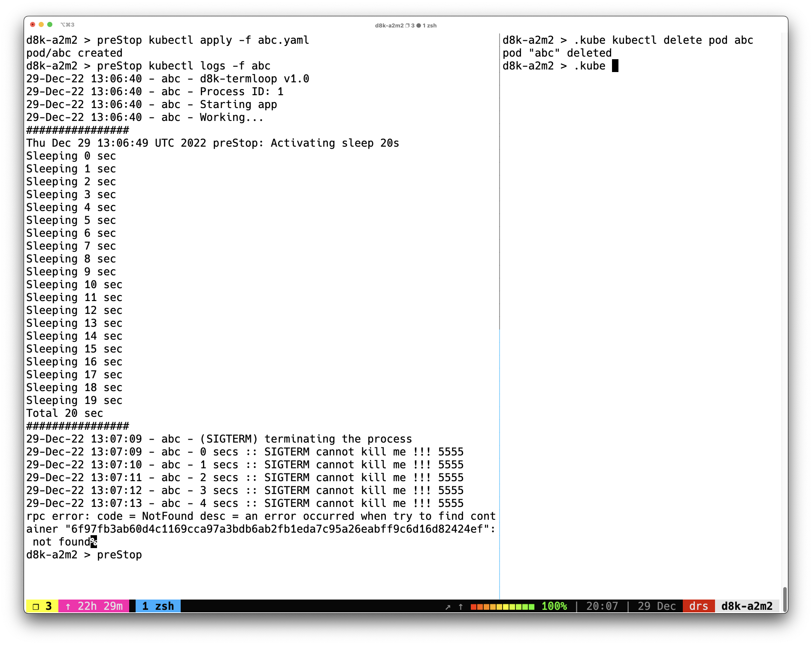Click the green zoom window button
Viewport: 812px width, 645px height.
[50, 24]
